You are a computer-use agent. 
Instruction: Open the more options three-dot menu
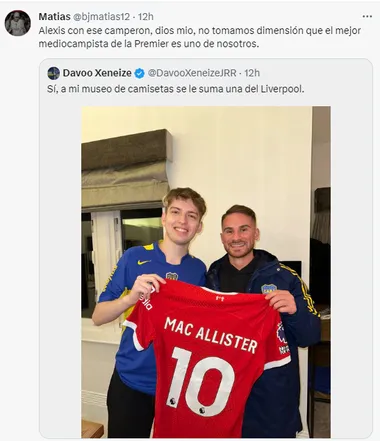(x=367, y=16)
